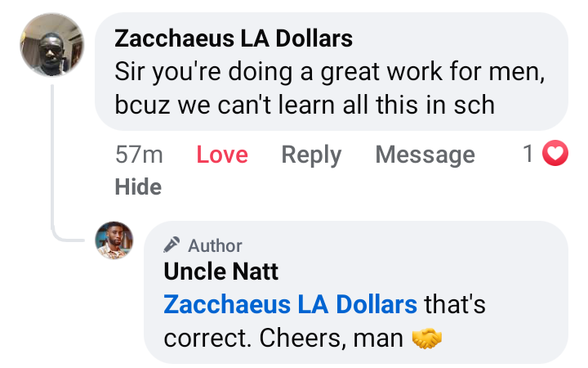Click the word "that's" in Uncle Natt's reply

coord(455,305)
